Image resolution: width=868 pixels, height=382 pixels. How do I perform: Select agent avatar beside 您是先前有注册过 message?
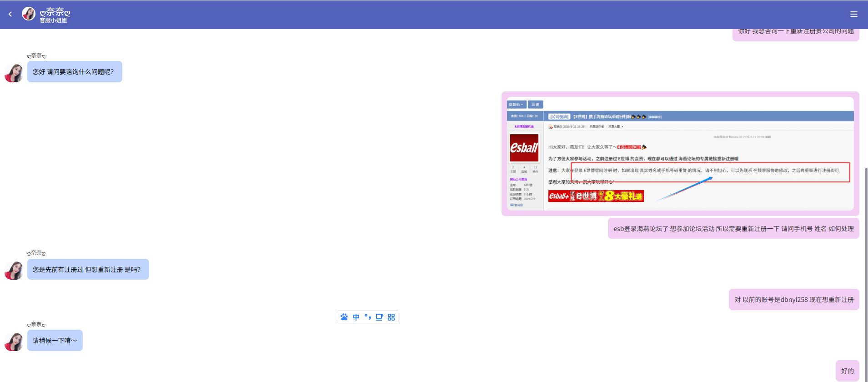tap(14, 270)
